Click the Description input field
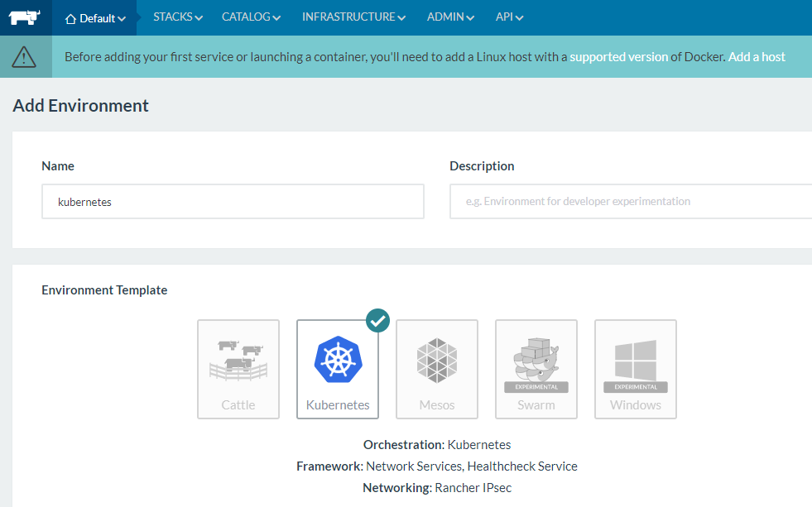This screenshot has height=507, width=812. (x=629, y=201)
